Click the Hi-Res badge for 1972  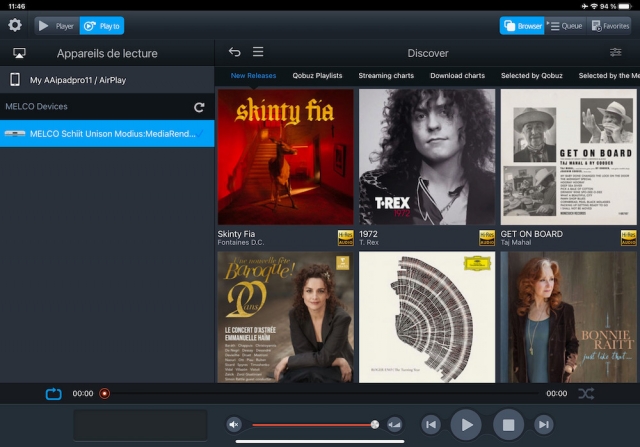[487, 238]
